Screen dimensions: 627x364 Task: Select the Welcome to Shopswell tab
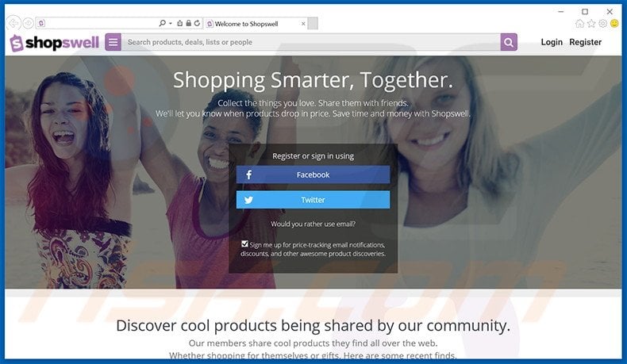coord(255,24)
